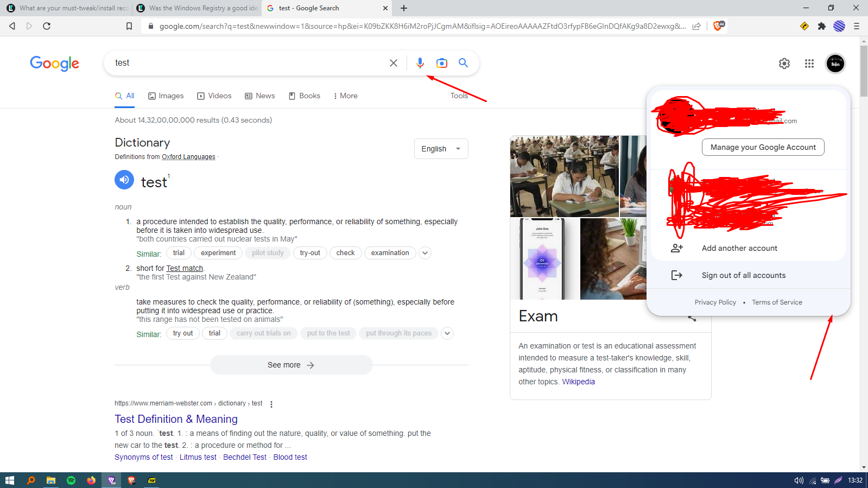
Task: Select the 'try out' verb chip
Action: point(183,333)
